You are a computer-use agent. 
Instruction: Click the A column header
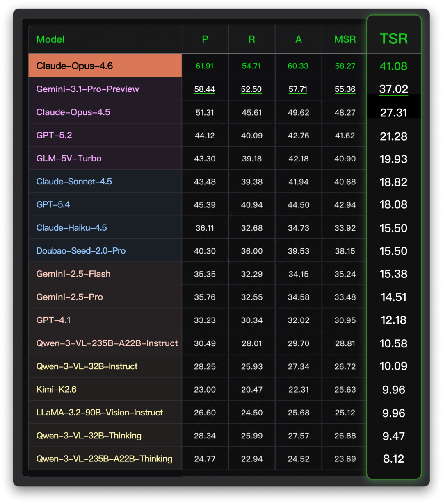[x=299, y=39]
